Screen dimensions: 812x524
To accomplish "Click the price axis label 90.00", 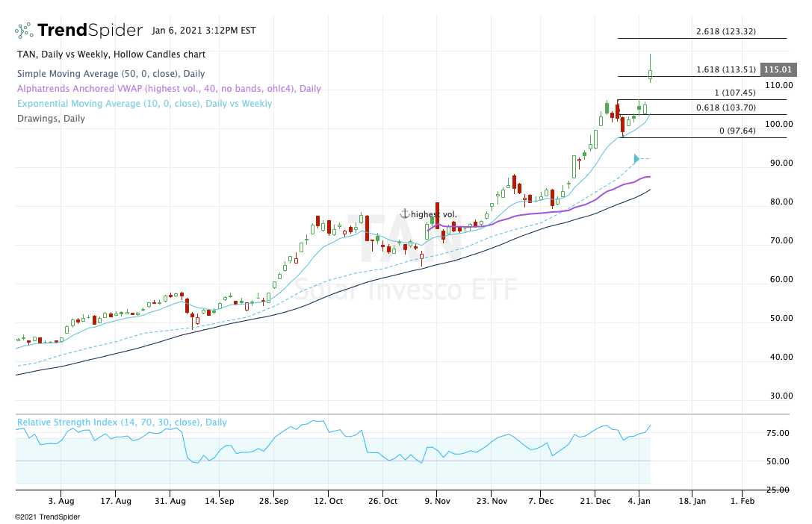I will (x=781, y=163).
